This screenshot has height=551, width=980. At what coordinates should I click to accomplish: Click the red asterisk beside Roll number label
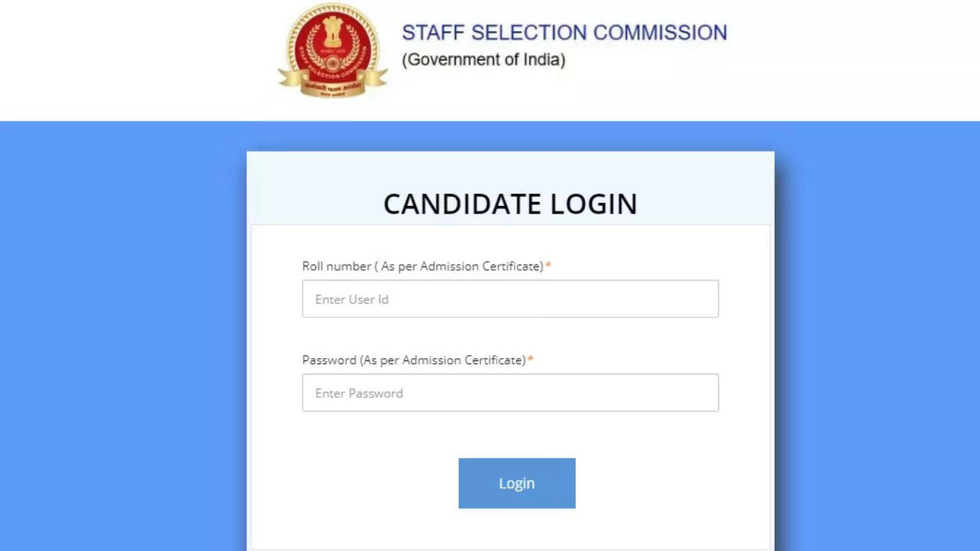click(548, 266)
